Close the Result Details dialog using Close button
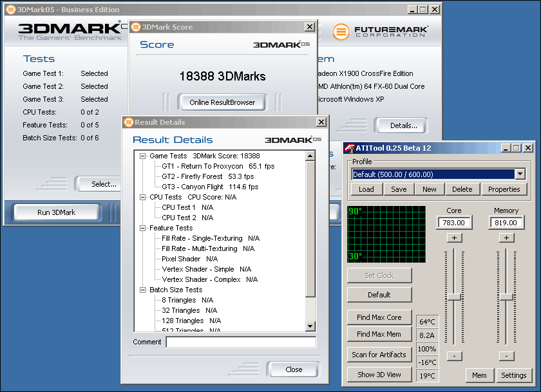Viewport: 541px width, 392px height. 294,369
